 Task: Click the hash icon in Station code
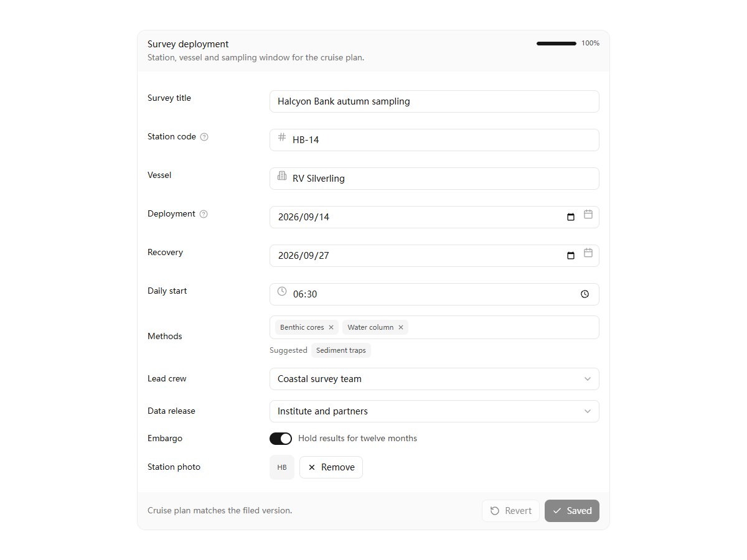point(282,137)
